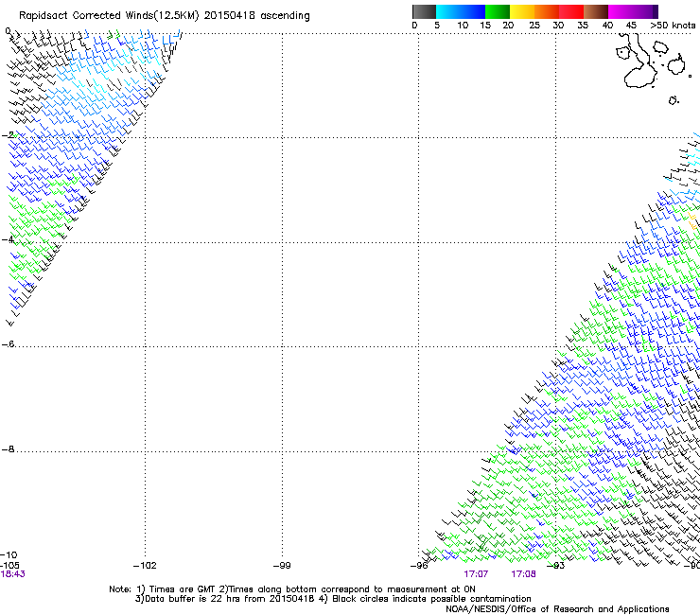
Task: Click the longitude label -96
Action: coord(419,566)
